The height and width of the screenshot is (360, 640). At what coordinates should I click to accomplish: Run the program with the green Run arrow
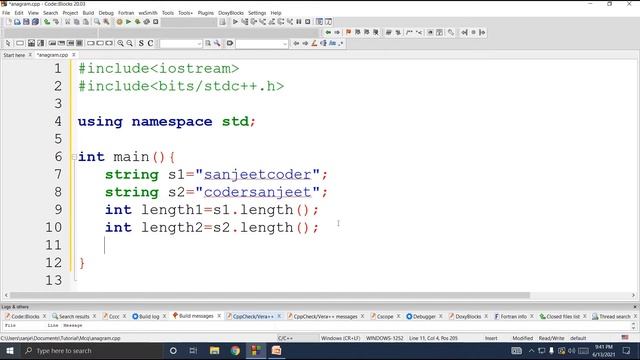click(x=128, y=22)
